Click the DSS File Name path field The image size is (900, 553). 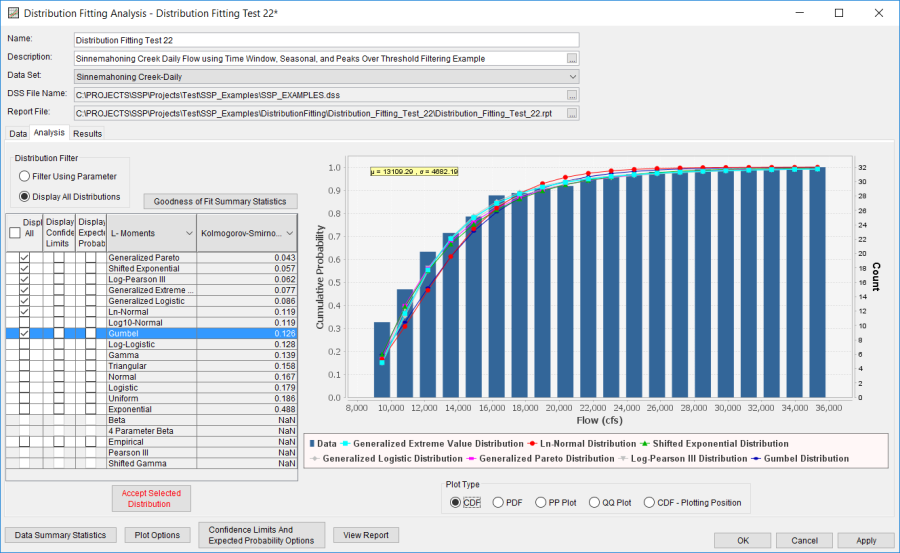coord(320,95)
